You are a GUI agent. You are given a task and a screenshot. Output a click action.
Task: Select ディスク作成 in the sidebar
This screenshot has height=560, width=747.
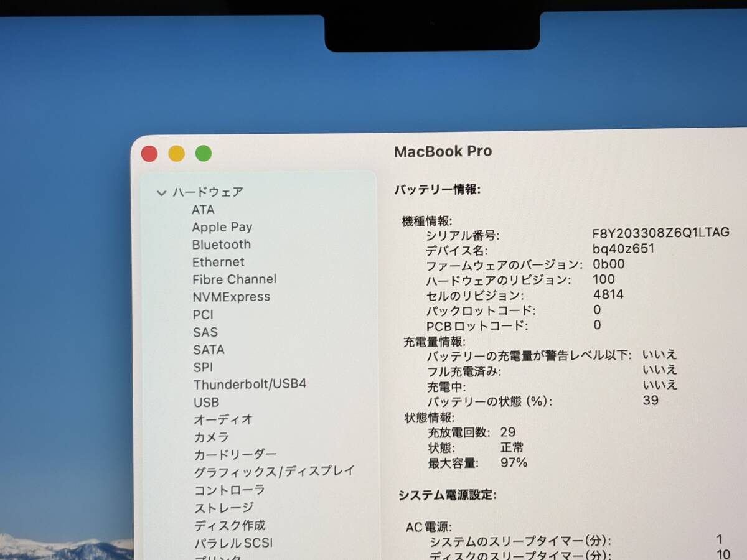tap(229, 525)
